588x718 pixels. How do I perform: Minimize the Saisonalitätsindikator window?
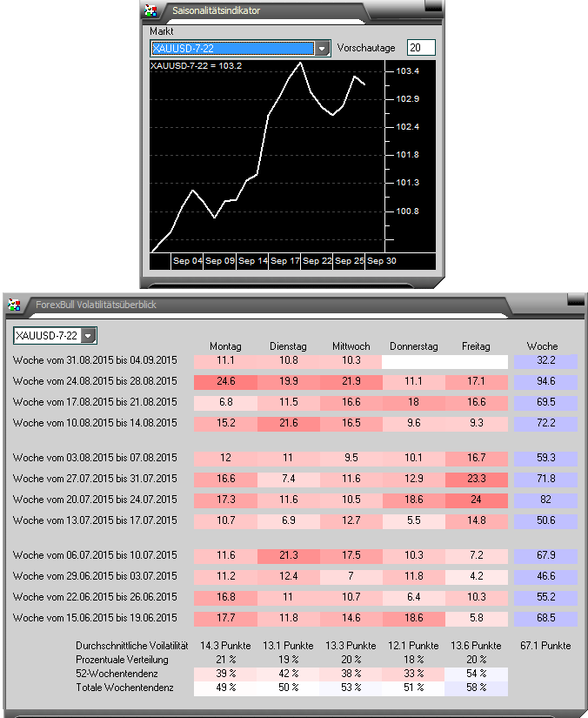tap(431, 5)
